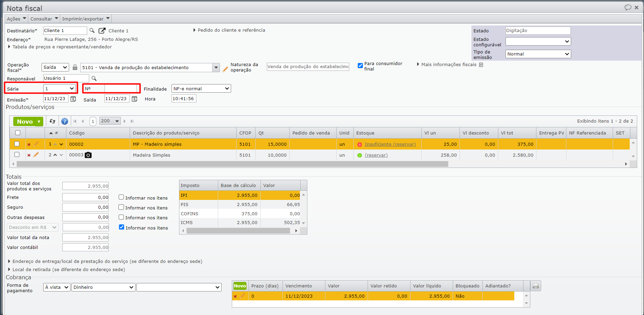Click the Hora time field
The width and height of the screenshot is (644, 315).
184,99
